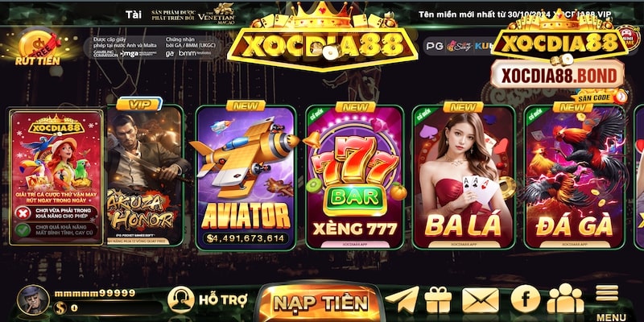This screenshot has width=644, height=322.
Task: Click the Rút Tiền gold coin icon
Action: [38, 47]
